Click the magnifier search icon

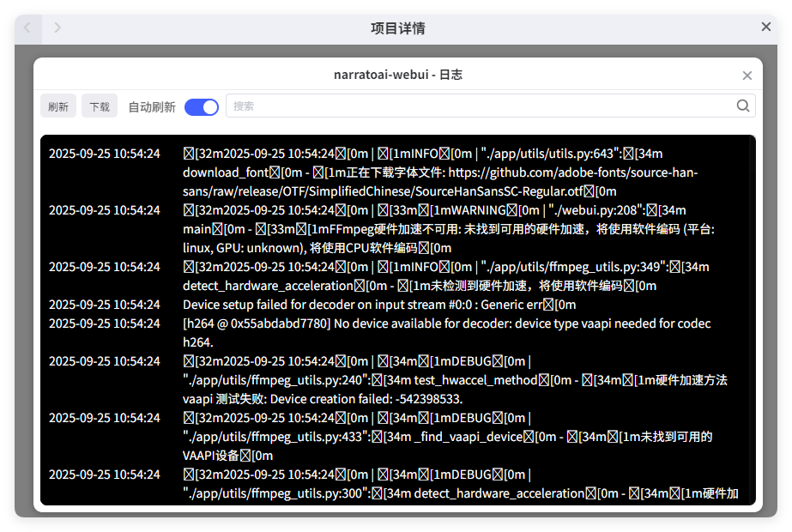click(743, 106)
